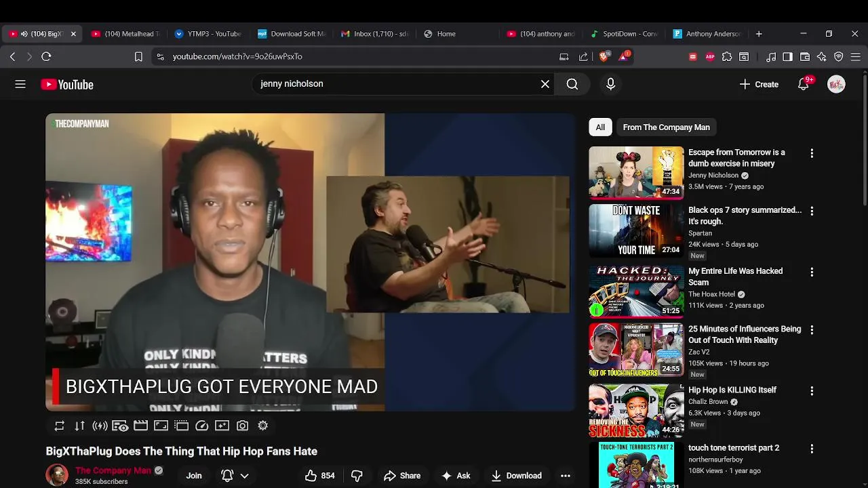The width and height of the screenshot is (868, 488).
Task: Open Jenny Nicholson channel link
Action: pyautogui.click(x=713, y=176)
